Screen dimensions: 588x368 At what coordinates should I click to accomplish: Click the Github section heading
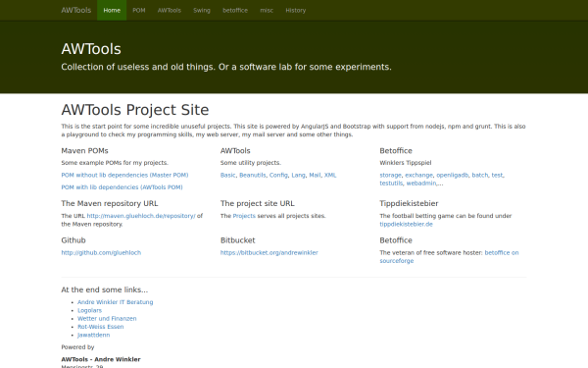coord(73,240)
